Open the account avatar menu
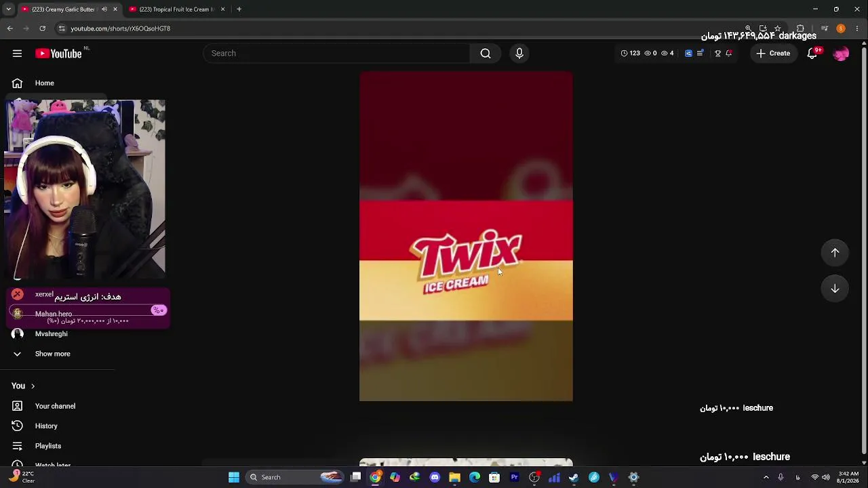The height and width of the screenshot is (488, 868). coord(841,54)
